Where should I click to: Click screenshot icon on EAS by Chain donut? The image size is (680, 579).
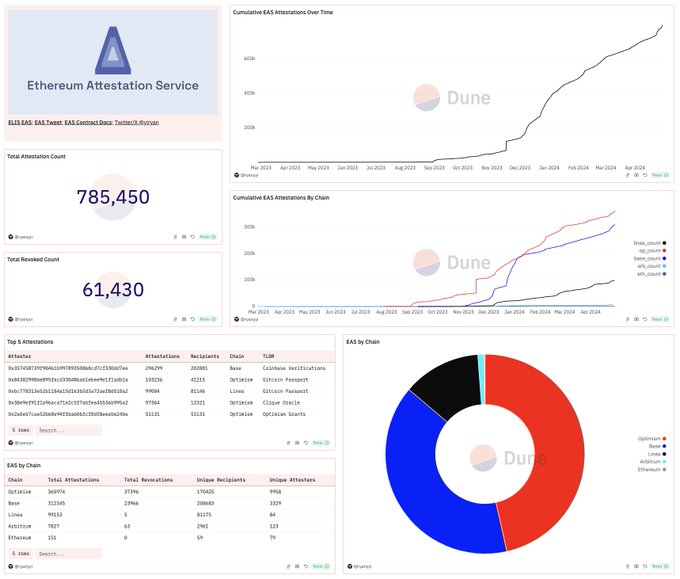(x=636, y=566)
